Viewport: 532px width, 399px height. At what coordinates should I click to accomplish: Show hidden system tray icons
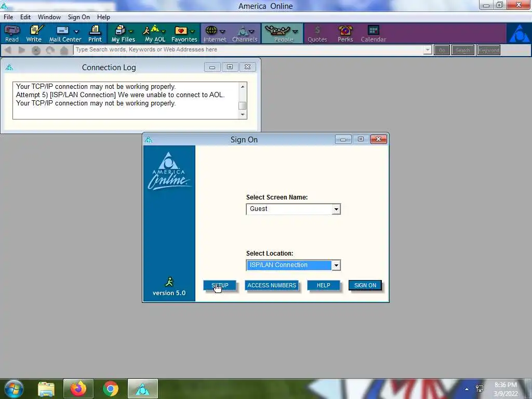tap(467, 389)
